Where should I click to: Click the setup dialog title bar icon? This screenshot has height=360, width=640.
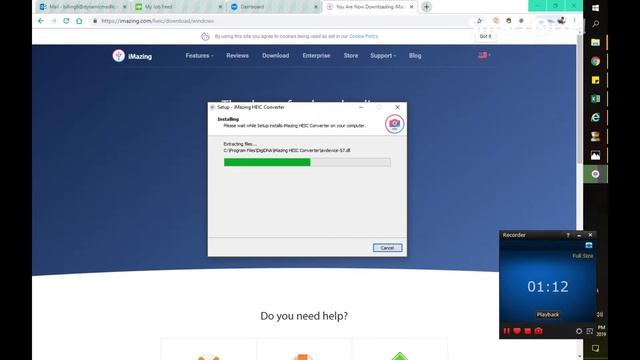pos(212,107)
